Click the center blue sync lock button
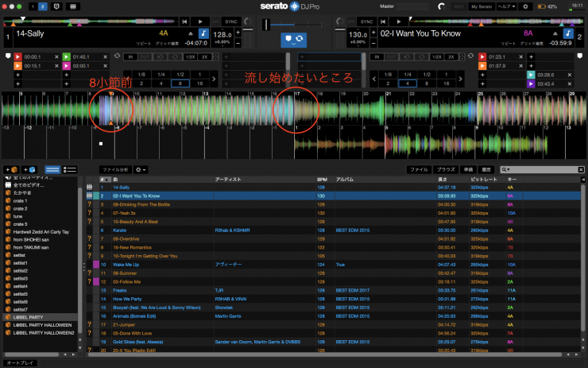 point(294,39)
